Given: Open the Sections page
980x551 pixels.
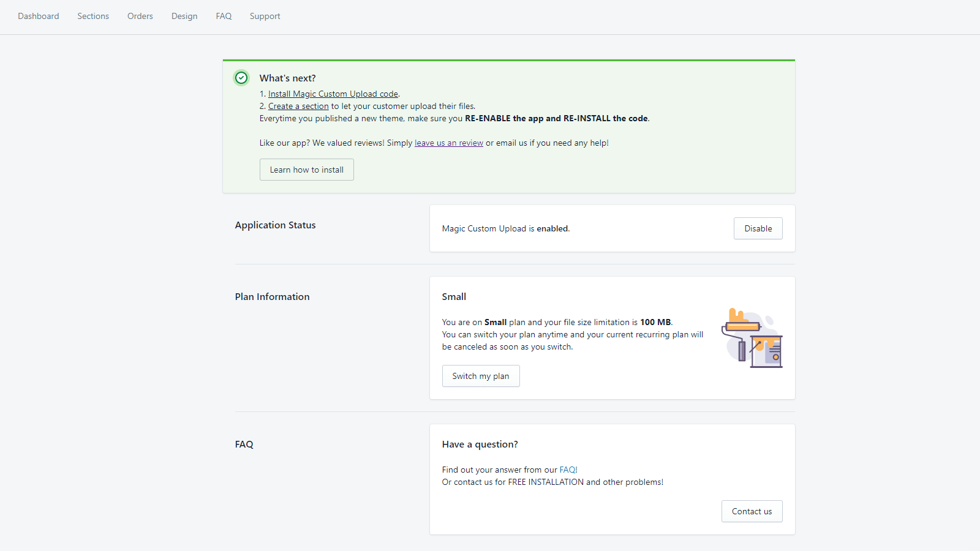Looking at the screenshot, I should [x=92, y=16].
